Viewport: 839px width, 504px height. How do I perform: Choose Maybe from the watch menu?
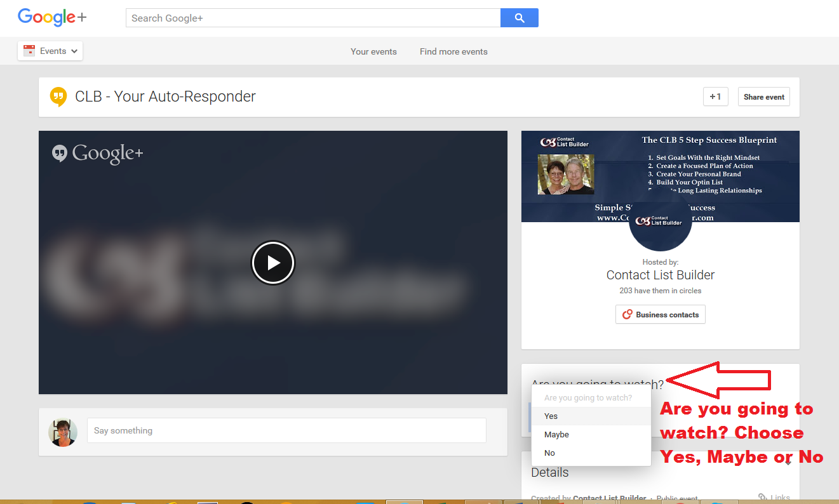pyautogui.click(x=556, y=435)
